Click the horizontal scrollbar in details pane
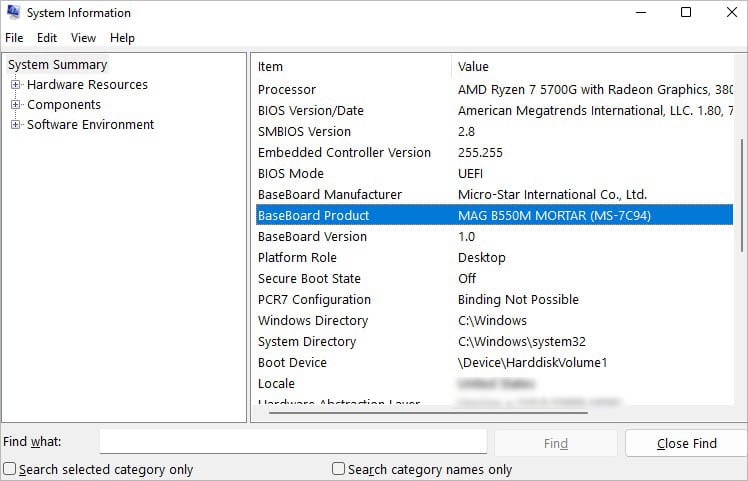 pos(428,413)
